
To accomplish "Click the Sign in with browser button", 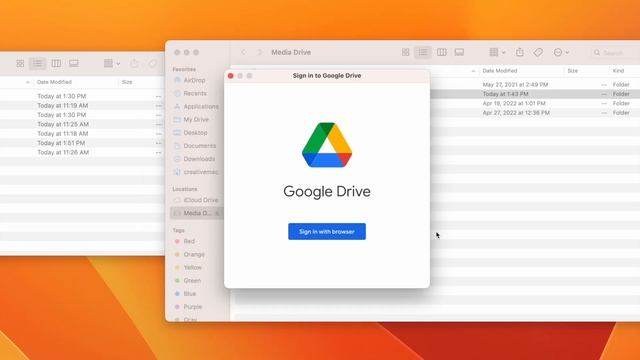I will [x=327, y=231].
